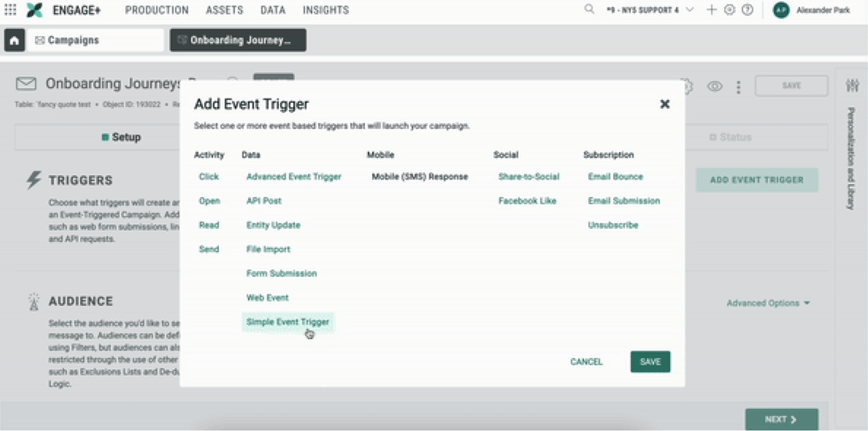Cancel the Add Event Trigger dialog
Image resolution: width=868 pixels, height=431 pixels.
click(586, 362)
